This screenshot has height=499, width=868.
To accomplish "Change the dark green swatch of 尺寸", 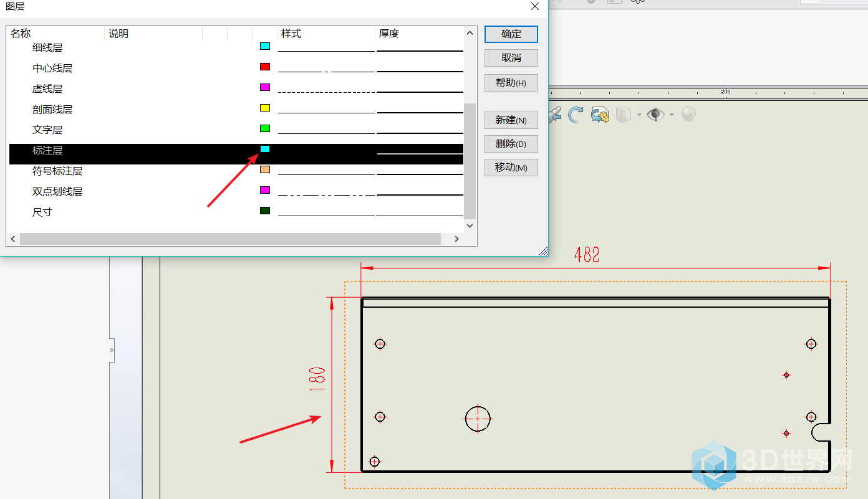I will (x=265, y=211).
